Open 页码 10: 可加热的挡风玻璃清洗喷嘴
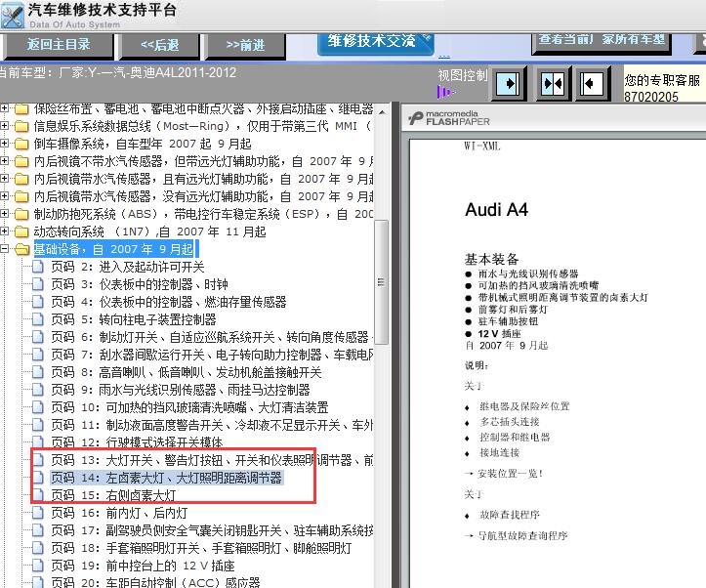Image resolution: width=706 pixels, height=588 pixels. pyautogui.click(x=189, y=407)
